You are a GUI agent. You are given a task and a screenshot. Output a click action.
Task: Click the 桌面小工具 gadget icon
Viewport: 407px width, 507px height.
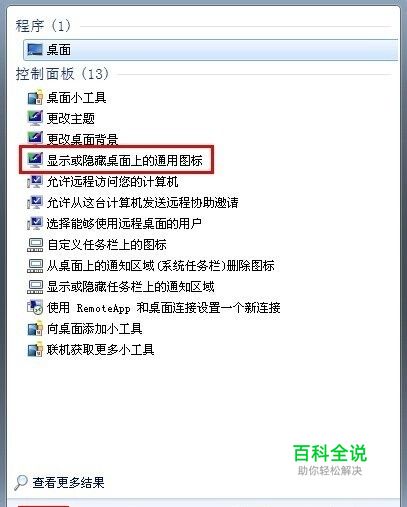point(35,97)
